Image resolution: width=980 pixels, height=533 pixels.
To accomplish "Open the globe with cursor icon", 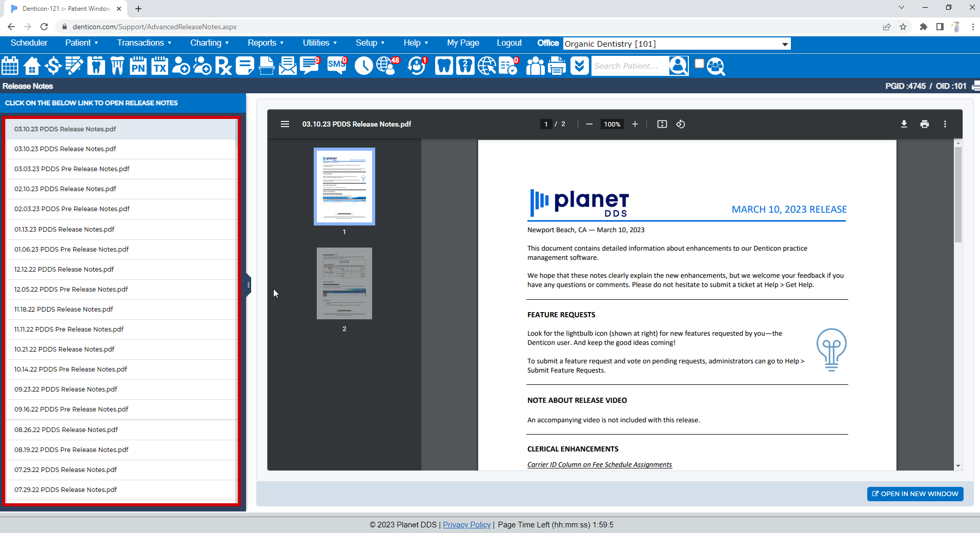I will 487,66.
